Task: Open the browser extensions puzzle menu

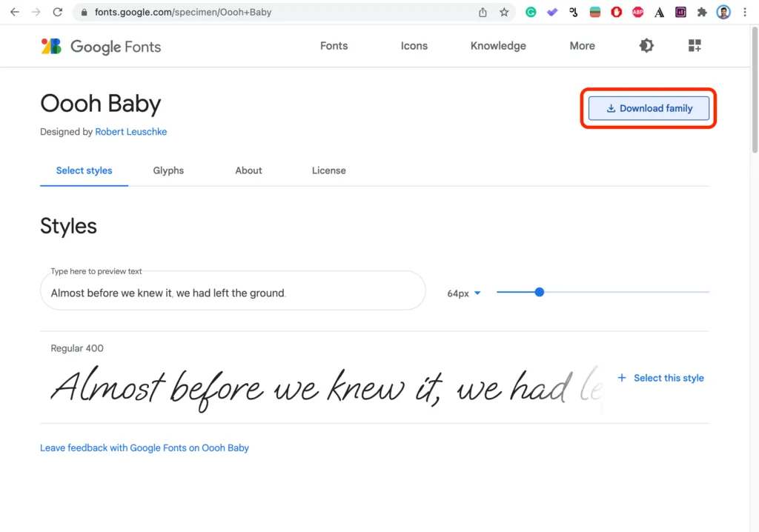Action: pos(701,12)
